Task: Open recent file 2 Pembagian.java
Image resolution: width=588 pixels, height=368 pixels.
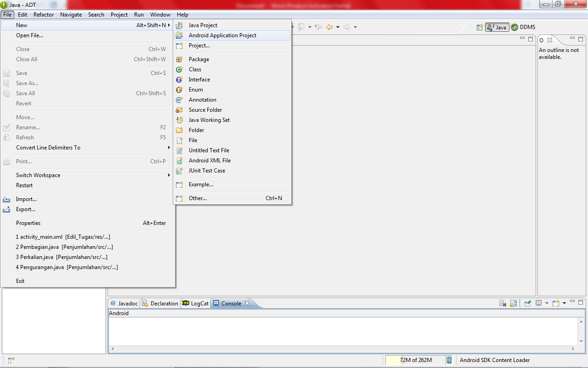Action: click(87, 247)
